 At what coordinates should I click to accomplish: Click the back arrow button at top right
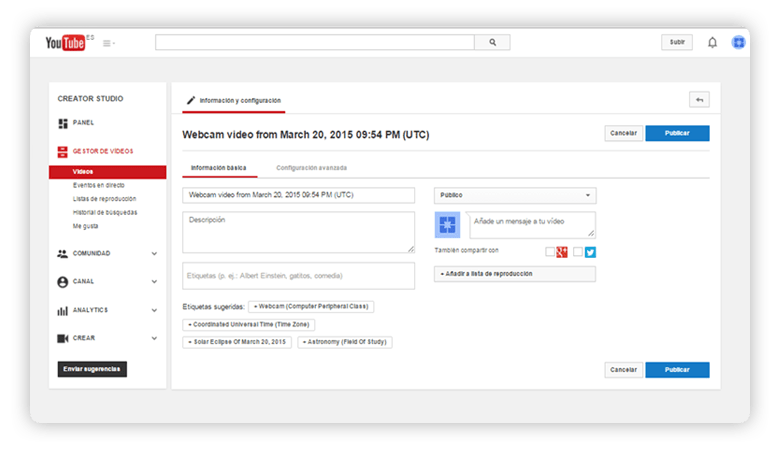click(x=699, y=100)
